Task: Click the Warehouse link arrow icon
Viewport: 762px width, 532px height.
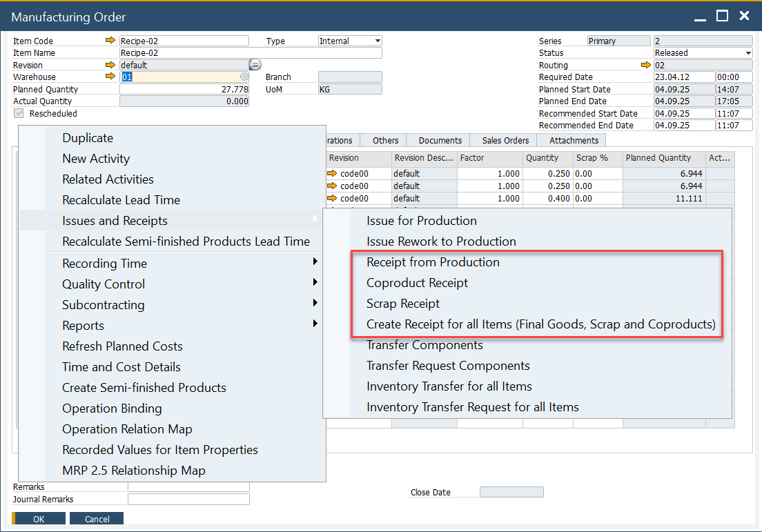Action: coord(110,77)
